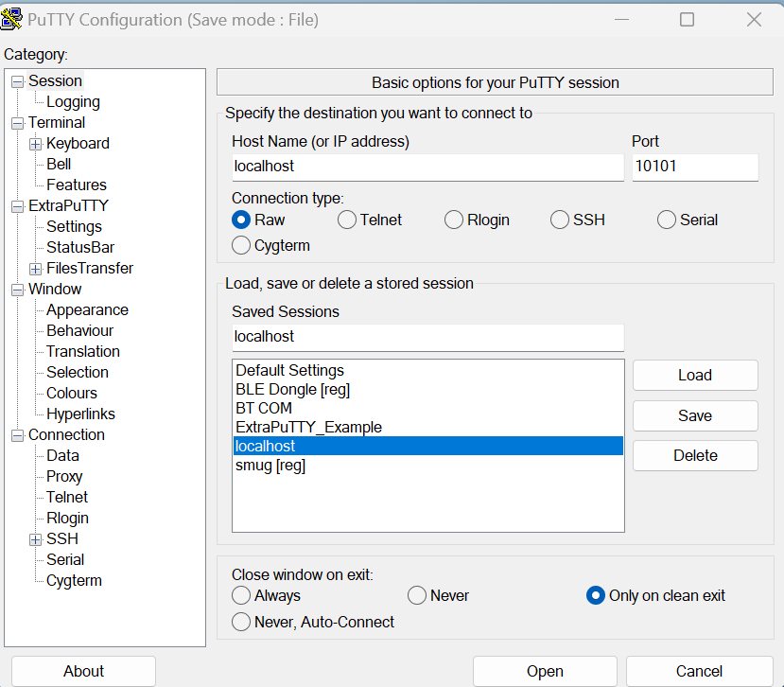The image size is (784, 687).
Task: Open the Logging category
Action: (x=73, y=102)
